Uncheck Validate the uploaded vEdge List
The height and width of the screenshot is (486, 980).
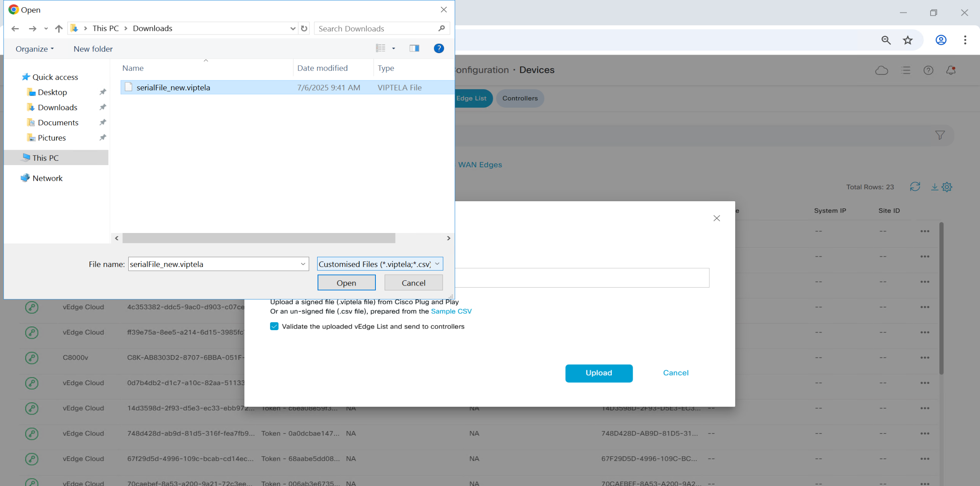coord(274,327)
